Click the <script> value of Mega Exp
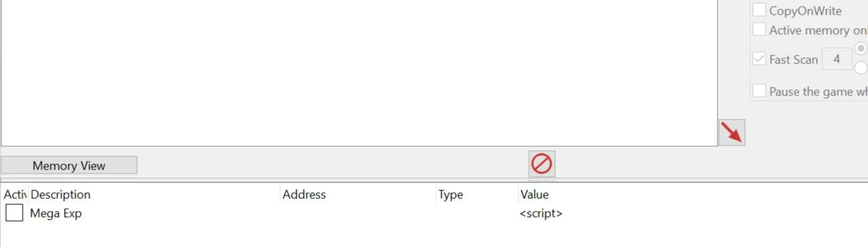The width and height of the screenshot is (868, 247). pos(541,214)
